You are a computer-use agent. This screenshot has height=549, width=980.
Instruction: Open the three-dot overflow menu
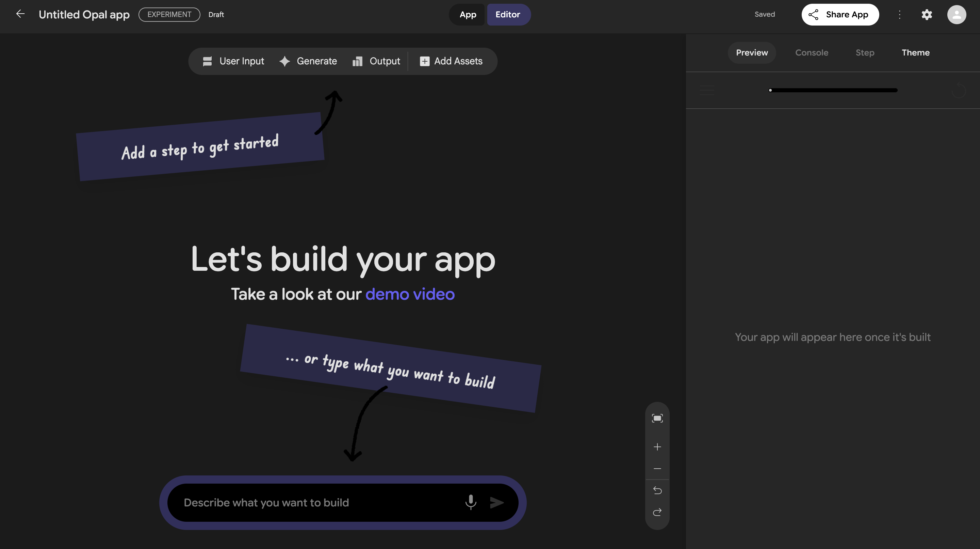[899, 14]
